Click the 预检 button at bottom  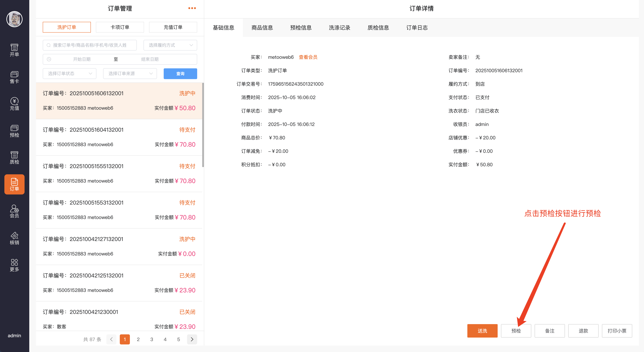click(x=516, y=331)
